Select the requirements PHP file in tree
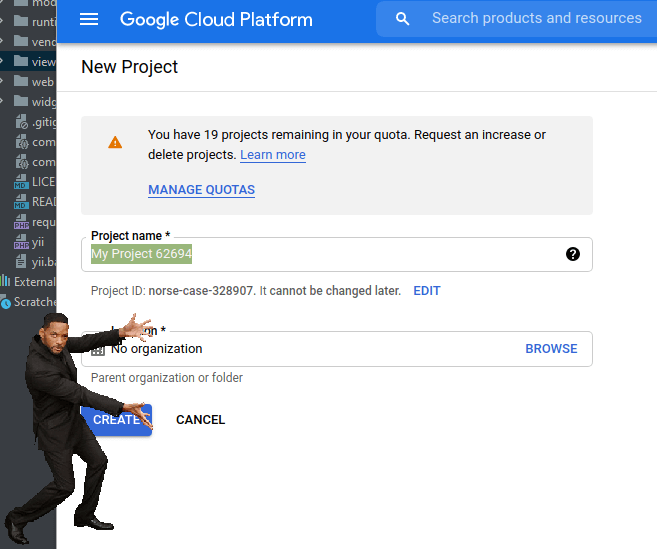Viewport: 657px width, 549px height. click(x=35, y=222)
